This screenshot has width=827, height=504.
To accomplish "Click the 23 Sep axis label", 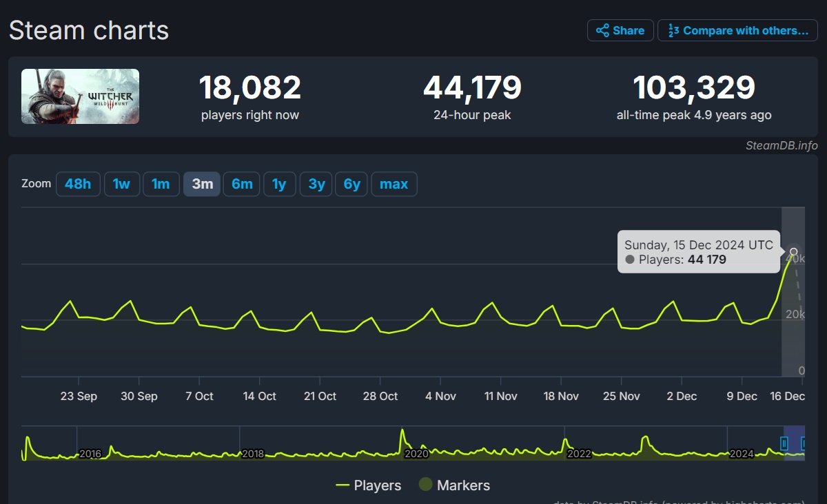I will click(79, 396).
